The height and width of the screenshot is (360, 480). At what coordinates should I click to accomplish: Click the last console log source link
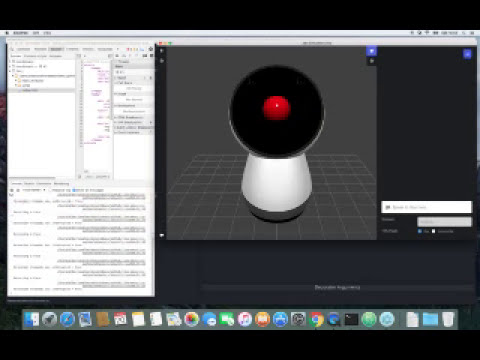(101, 284)
